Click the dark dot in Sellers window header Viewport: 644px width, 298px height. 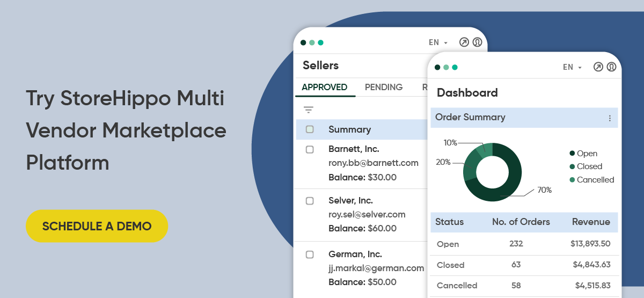point(303,42)
